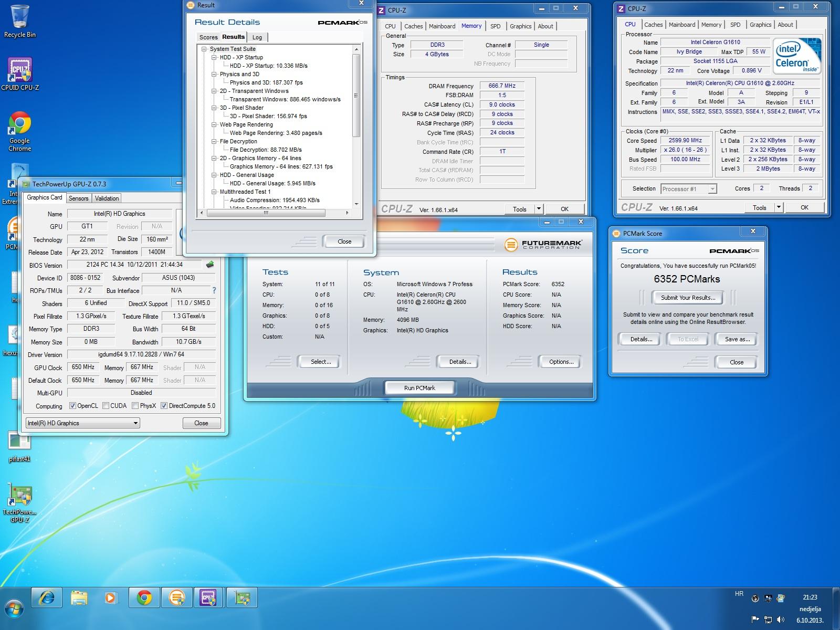Switch to the Scores tab in Result Details
The width and height of the screenshot is (840, 630).
point(208,37)
